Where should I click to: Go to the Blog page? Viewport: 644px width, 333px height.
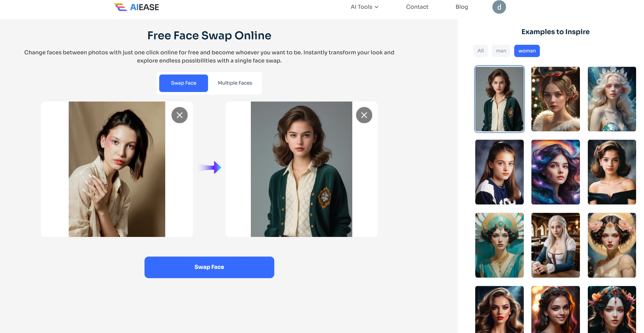462,7
